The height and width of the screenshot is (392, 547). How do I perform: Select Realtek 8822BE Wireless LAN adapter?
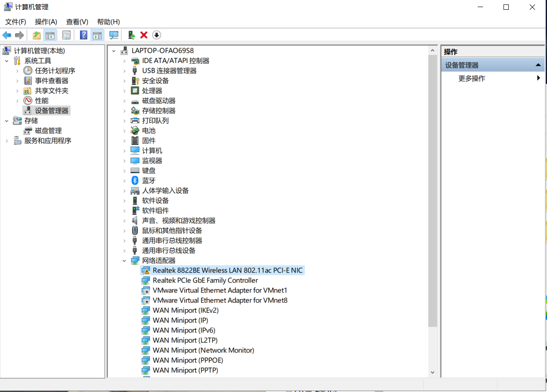click(228, 270)
